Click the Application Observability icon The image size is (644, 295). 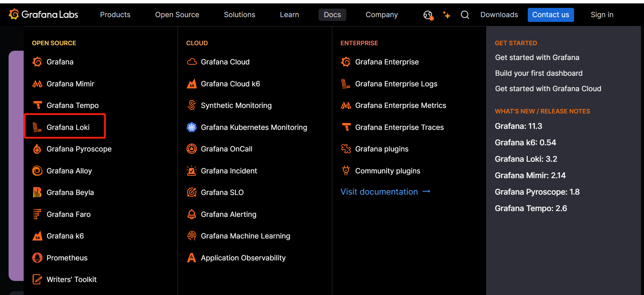191,258
